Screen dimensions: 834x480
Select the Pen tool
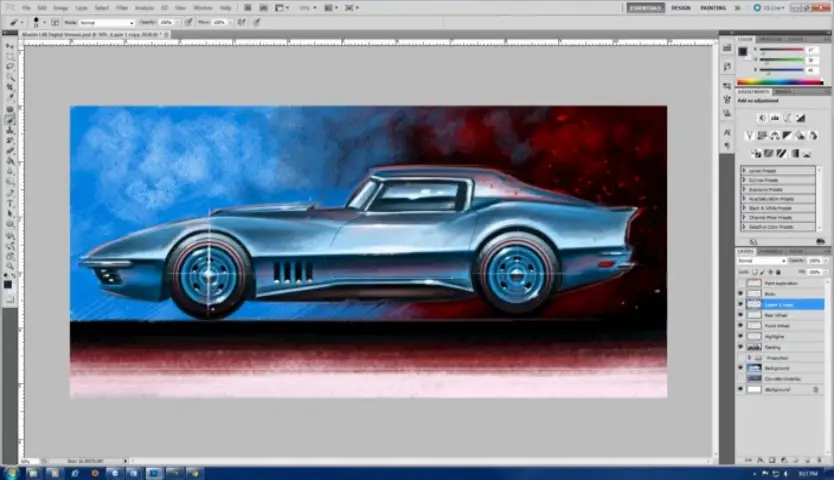click(x=10, y=193)
